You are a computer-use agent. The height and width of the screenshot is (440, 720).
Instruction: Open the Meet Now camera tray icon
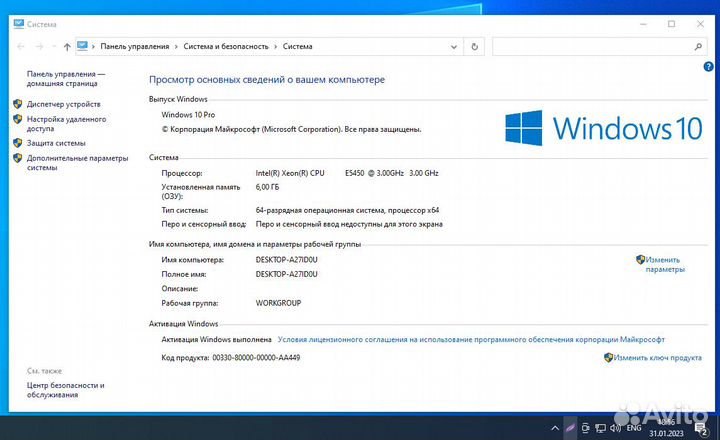click(585, 428)
